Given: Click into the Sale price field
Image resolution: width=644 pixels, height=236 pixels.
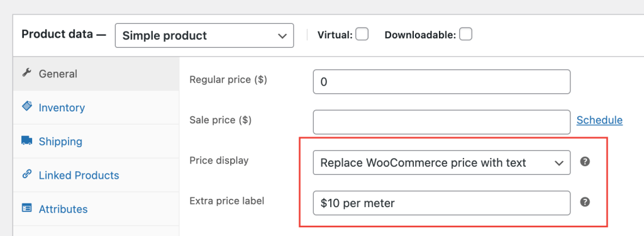Looking at the screenshot, I should pos(441,122).
